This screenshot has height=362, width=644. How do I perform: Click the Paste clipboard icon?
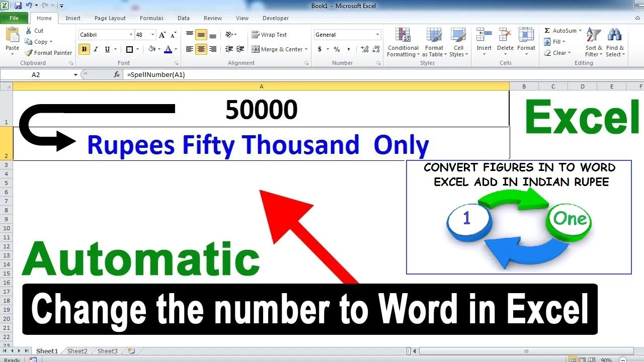coord(12,35)
